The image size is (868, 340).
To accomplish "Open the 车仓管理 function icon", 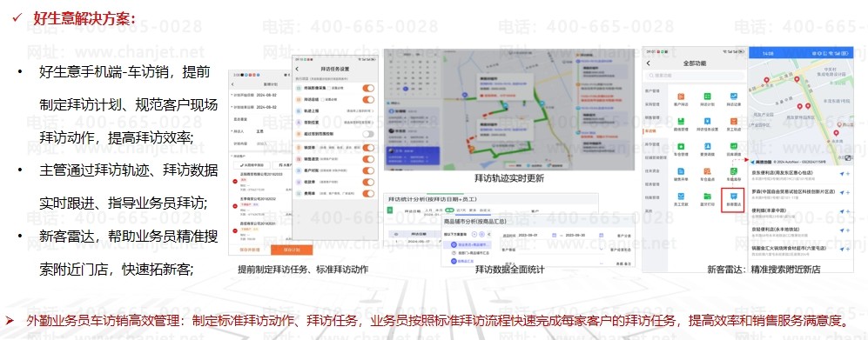I will click(x=681, y=149).
